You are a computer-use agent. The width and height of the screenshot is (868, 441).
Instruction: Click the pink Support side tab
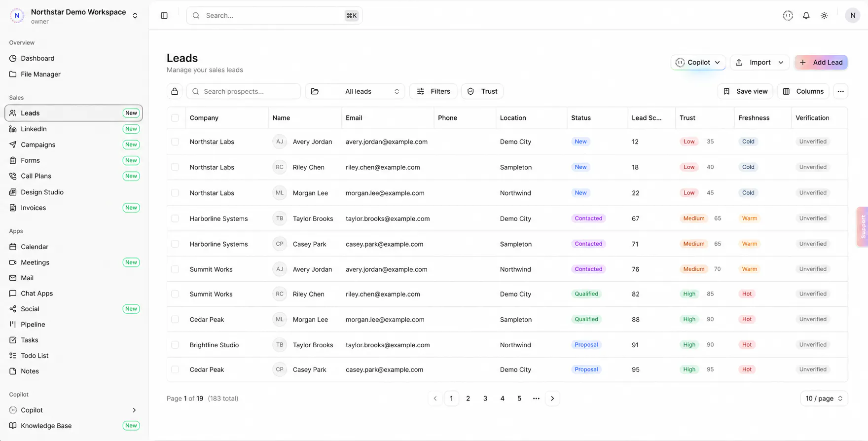click(863, 226)
